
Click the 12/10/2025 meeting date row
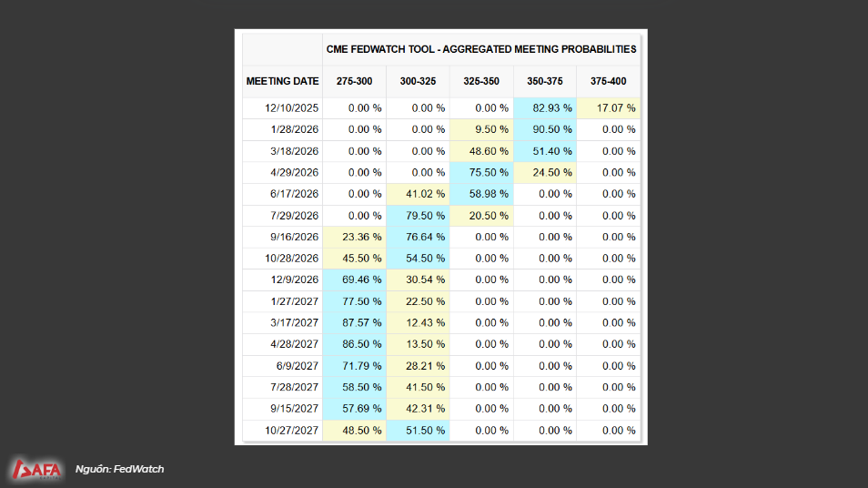[x=291, y=107]
